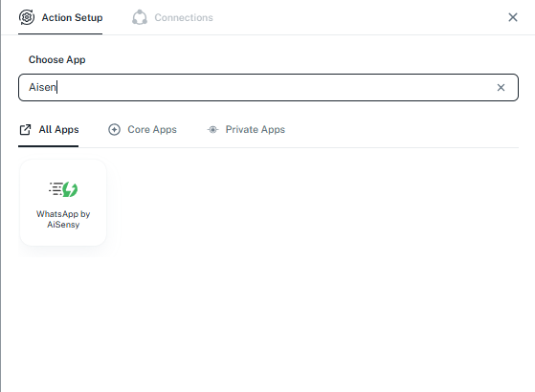Select the Private Apps tab
The width and height of the screenshot is (535, 392).
[x=246, y=129]
